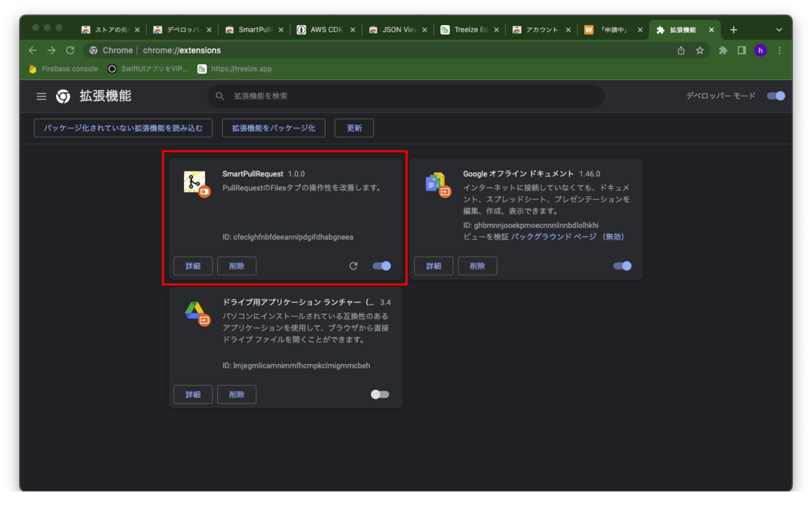Open 詳細 for ドライブ用アプリケーション ランチャー
The image size is (812, 516).
click(x=193, y=394)
